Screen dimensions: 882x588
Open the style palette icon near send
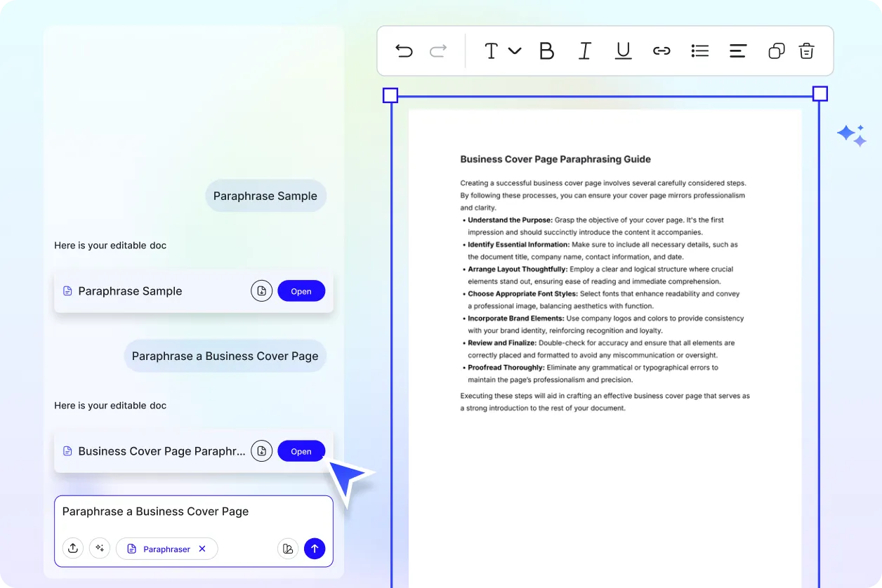pos(288,548)
